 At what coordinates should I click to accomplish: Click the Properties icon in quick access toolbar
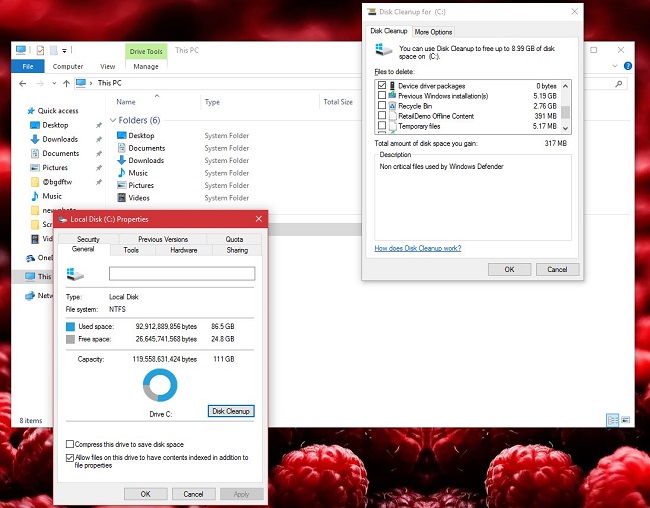[x=40, y=50]
